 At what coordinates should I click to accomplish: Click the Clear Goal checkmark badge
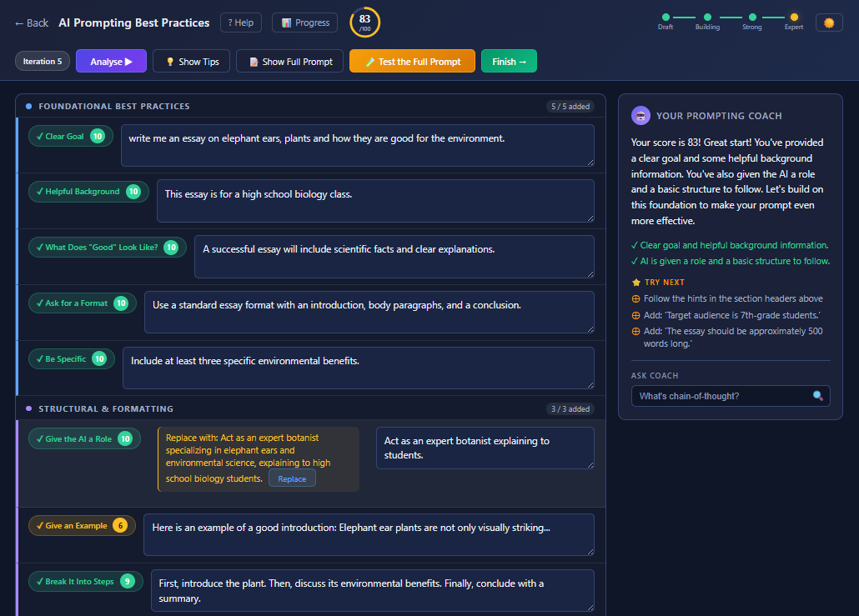pyautogui.click(x=70, y=136)
